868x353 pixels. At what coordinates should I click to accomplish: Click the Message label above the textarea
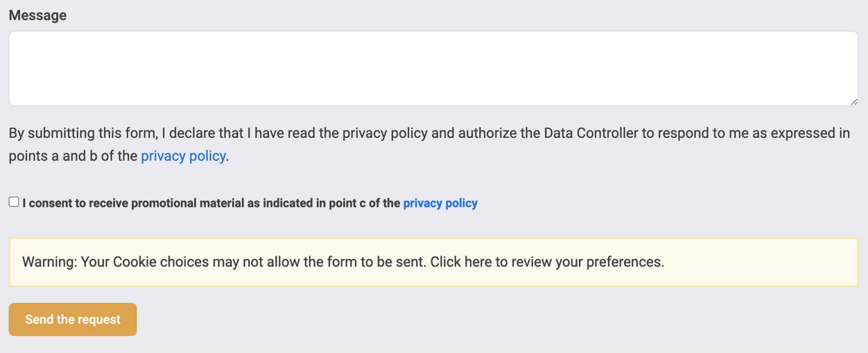pyautogui.click(x=37, y=15)
